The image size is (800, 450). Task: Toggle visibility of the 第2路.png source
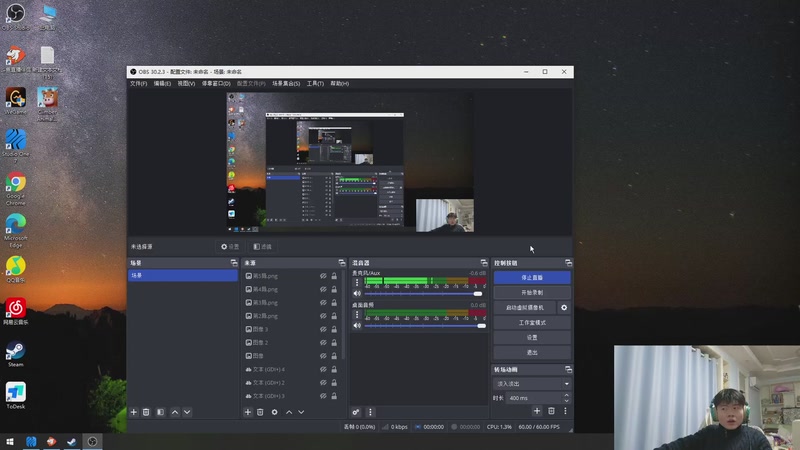323,316
